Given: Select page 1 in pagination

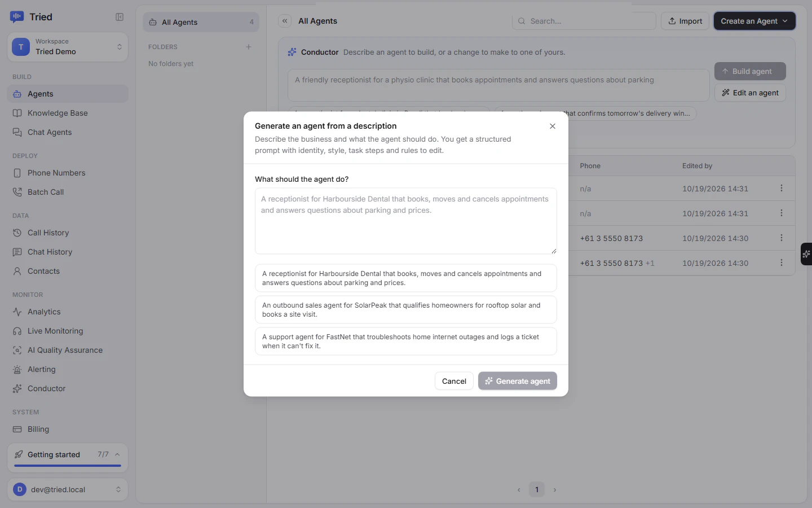Looking at the screenshot, I should point(537,490).
